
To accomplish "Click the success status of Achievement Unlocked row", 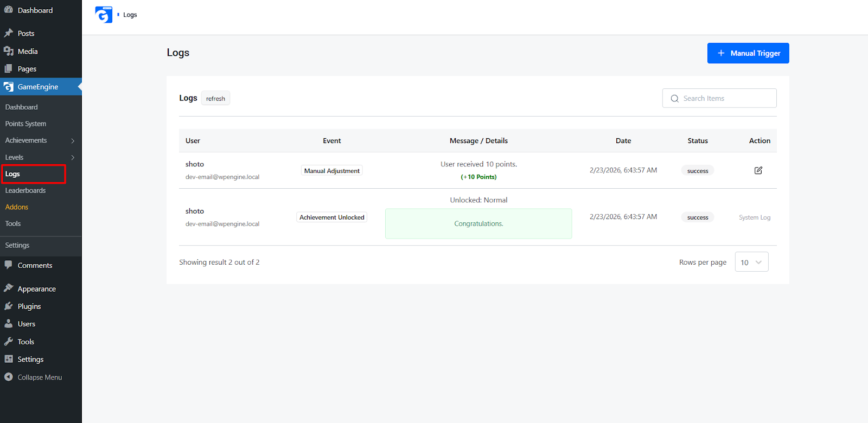I will (698, 217).
